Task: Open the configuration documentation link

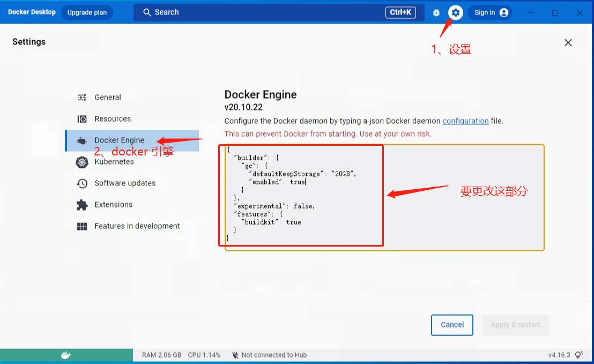Action: [x=465, y=121]
